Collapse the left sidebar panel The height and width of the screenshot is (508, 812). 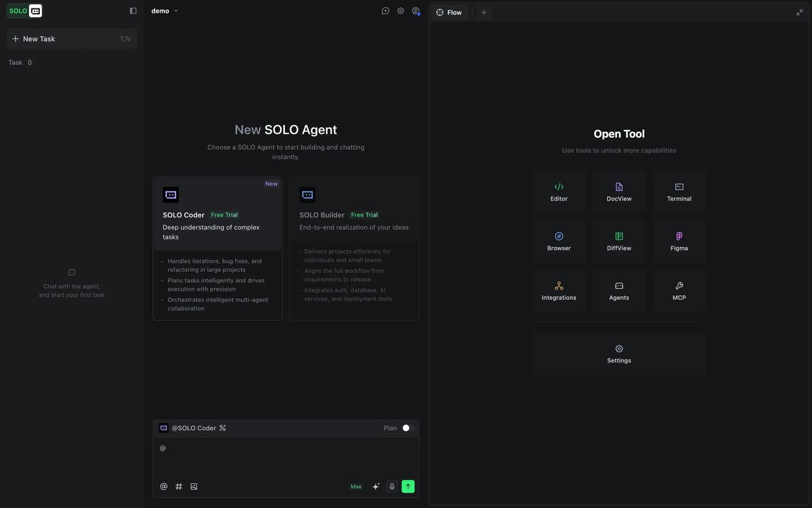click(132, 10)
